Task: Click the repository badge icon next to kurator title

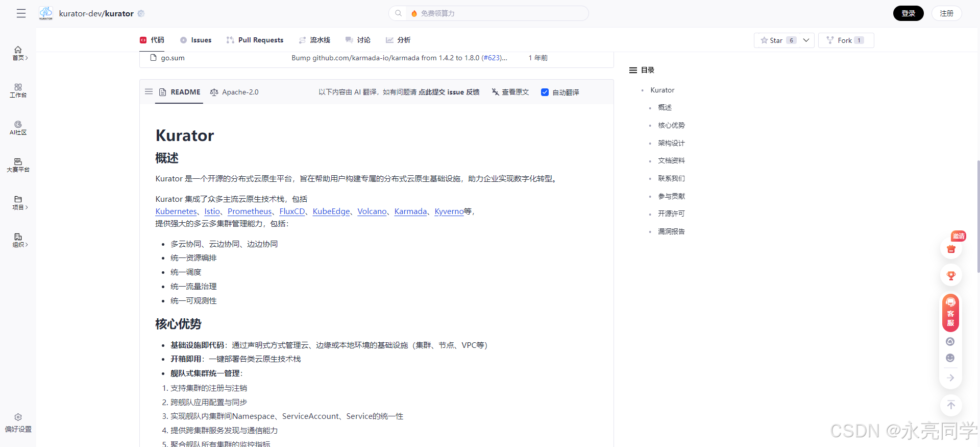Action: (x=141, y=13)
